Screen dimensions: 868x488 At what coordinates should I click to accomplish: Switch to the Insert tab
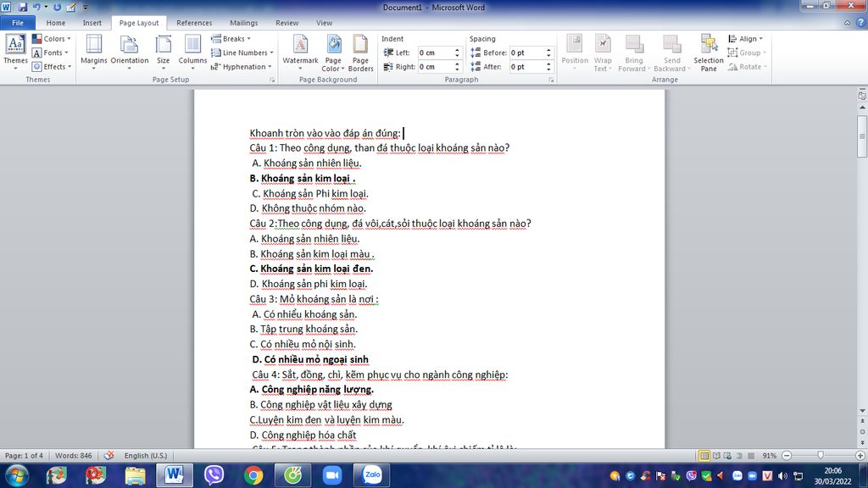pyautogui.click(x=92, y=23)
